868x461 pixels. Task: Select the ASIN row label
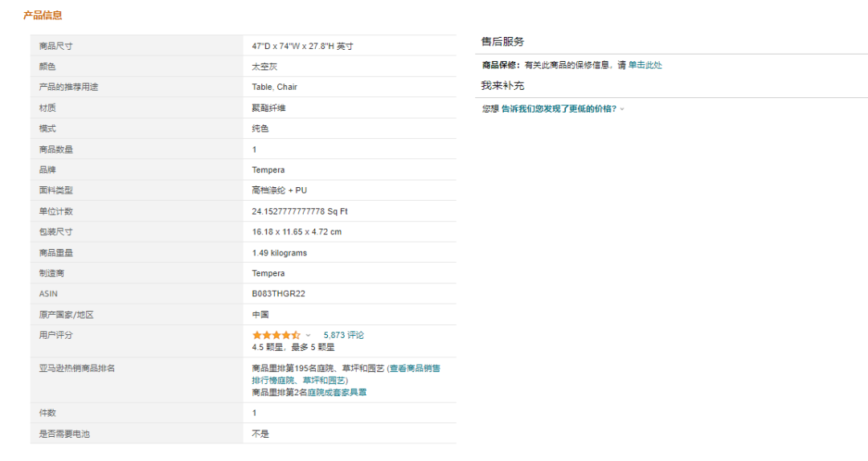[48, 294]
